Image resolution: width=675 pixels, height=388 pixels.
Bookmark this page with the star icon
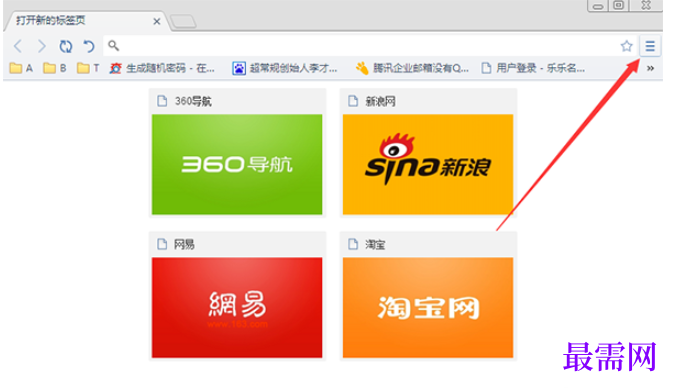pos(626,46)
